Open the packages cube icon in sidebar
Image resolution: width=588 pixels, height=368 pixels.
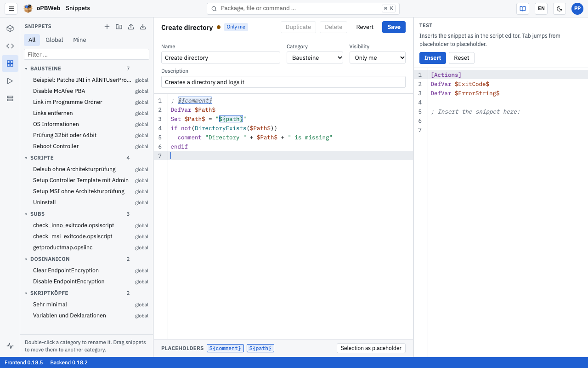pyautogui.click(x=10, y=29)
